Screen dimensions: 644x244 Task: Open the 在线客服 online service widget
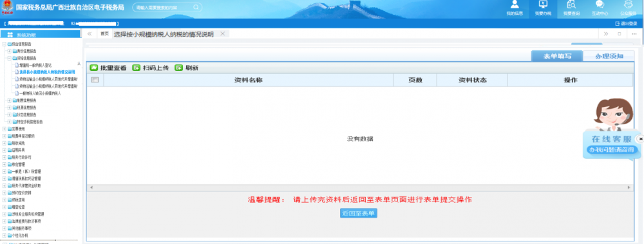tap(611, 145)
